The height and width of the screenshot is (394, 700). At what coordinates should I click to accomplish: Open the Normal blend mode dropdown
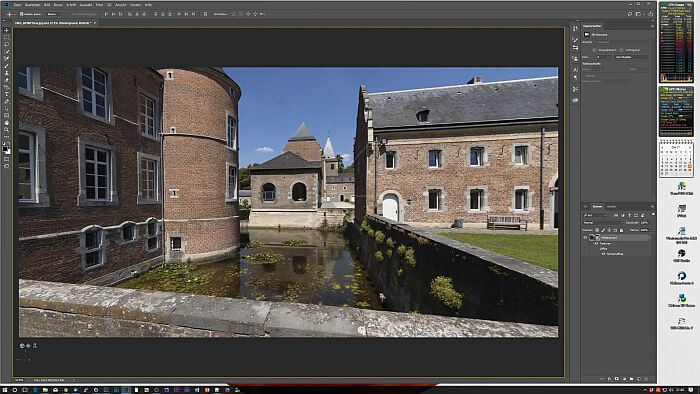coord(603,223)
